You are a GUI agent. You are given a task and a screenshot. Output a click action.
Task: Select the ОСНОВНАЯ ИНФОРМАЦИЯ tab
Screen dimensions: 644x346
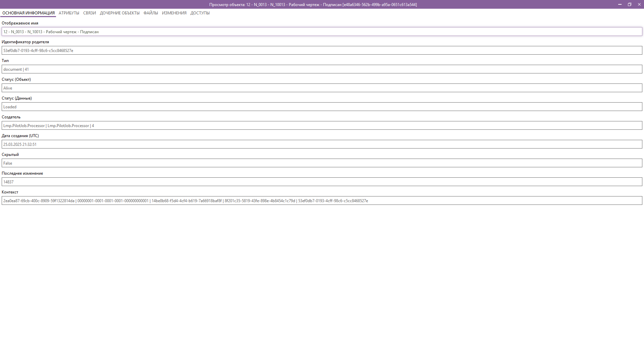click(28, 13)
